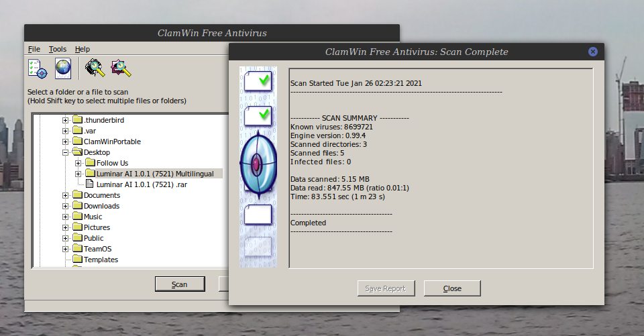Click the Luminar AI Multilingual folder icon
Viewport: 644px width, 336px height.
[x=91, y=173]
